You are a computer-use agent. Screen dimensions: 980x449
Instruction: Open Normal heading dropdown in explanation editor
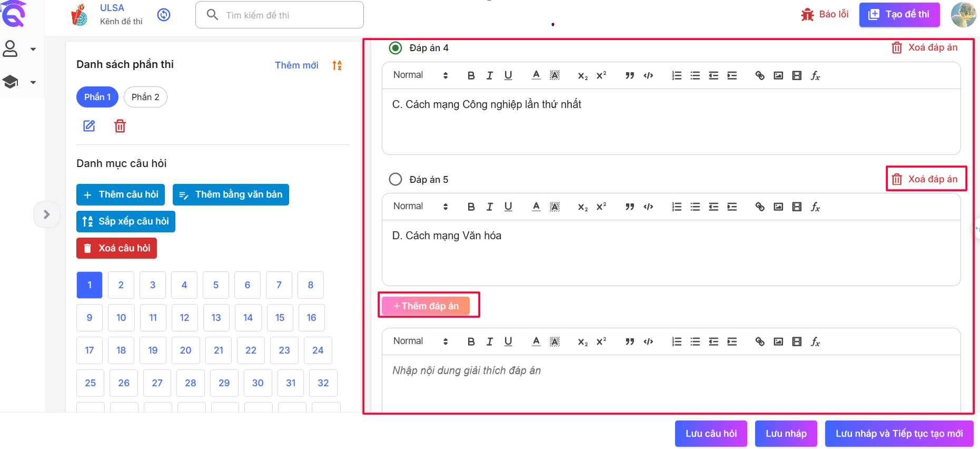[420, 341]
